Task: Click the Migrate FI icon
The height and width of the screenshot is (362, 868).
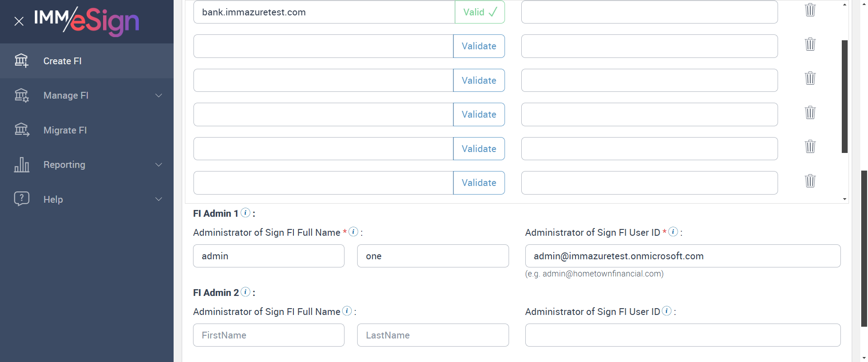Action: (x=21, y=130)
